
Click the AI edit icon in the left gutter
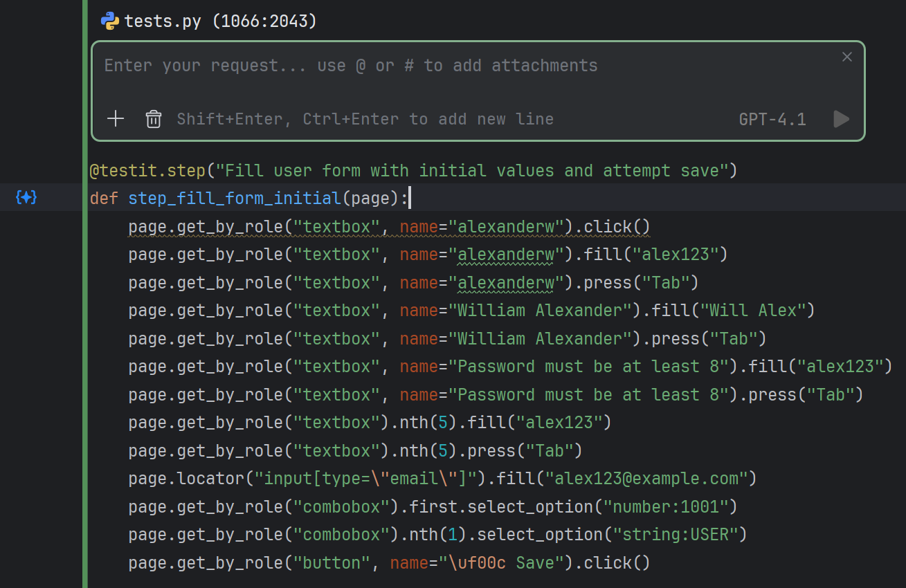(26, 197)
